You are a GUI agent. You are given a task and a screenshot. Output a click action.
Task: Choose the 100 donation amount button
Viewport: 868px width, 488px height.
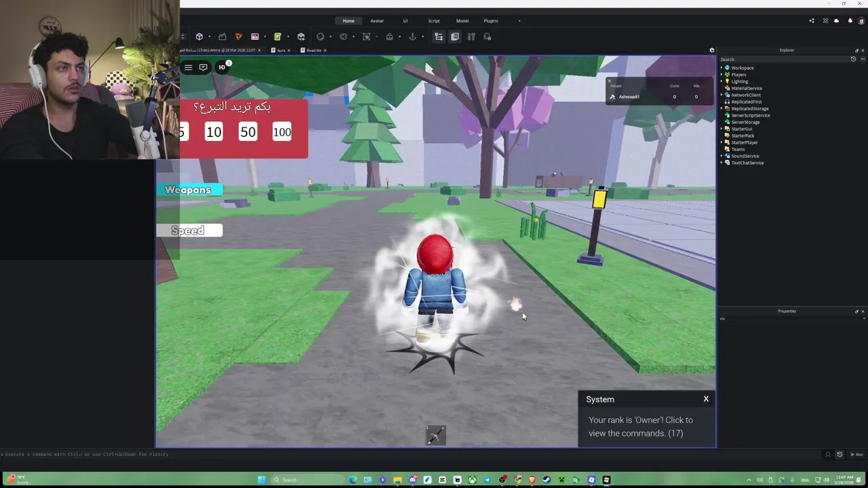(x=282, y=132)
